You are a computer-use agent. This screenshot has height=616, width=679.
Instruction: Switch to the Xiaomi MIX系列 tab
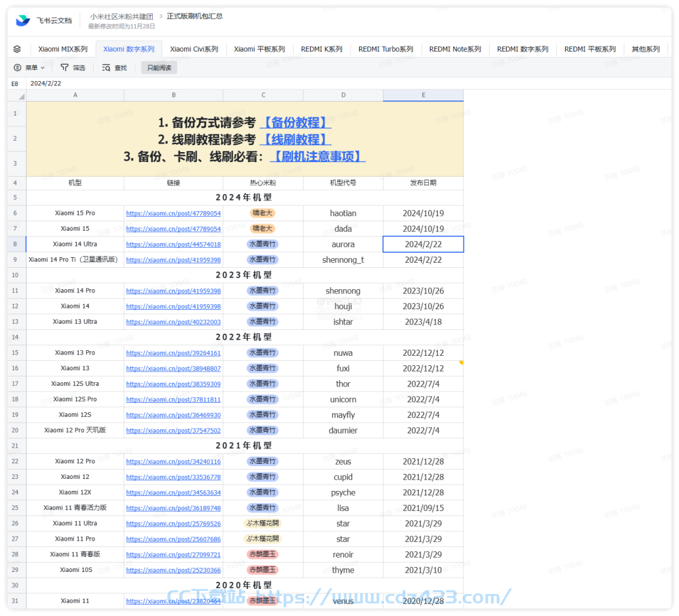tap(63, 49)
